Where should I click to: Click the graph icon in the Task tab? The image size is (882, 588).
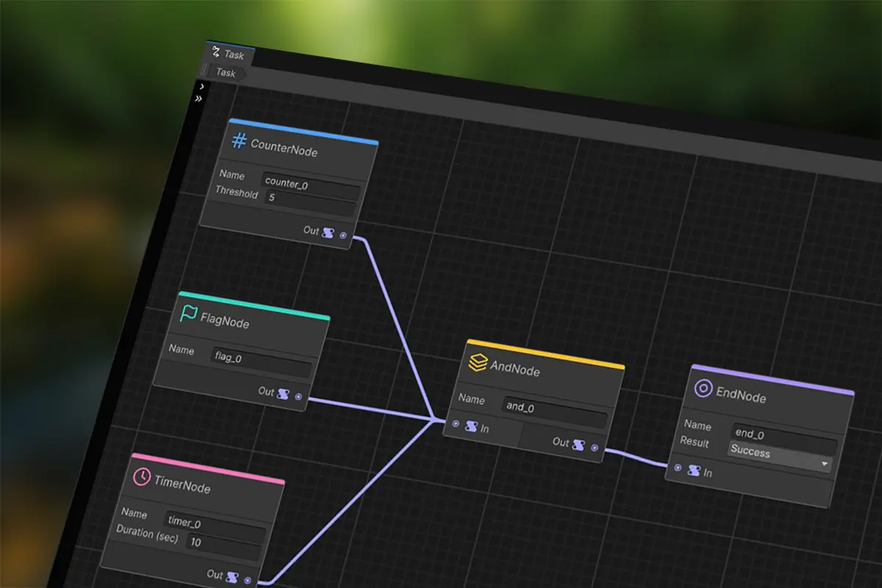216,51
